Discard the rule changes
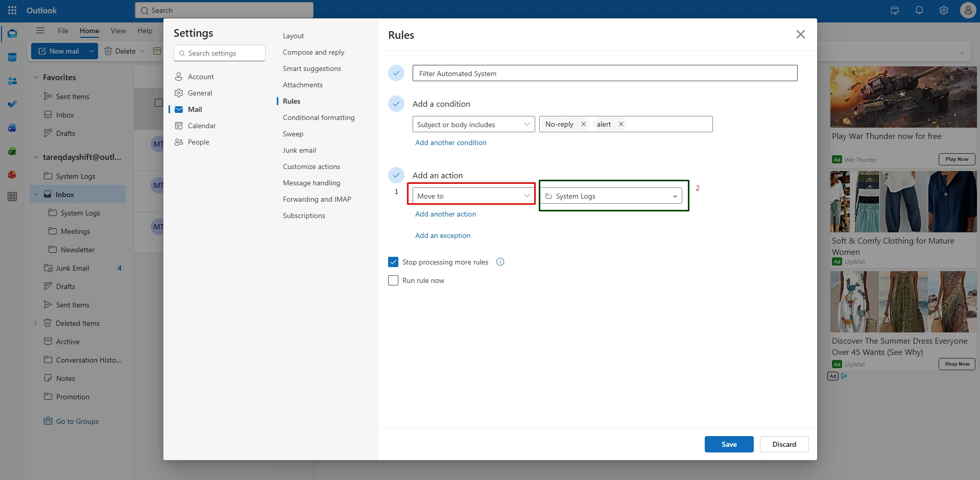Viewport: 980px width, 480px height. [x=784, y=444]
